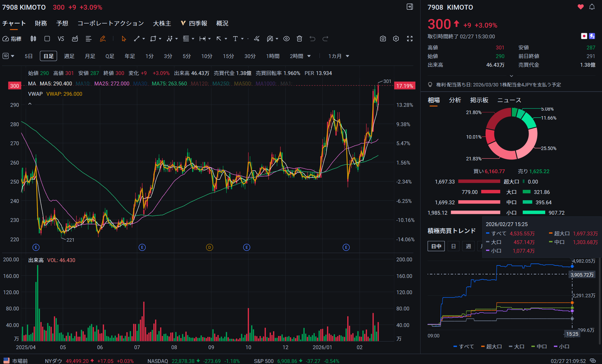Open the ニュース tab
Screen dimensions: 602x364
pyautogui.click(x=509, y=100)
